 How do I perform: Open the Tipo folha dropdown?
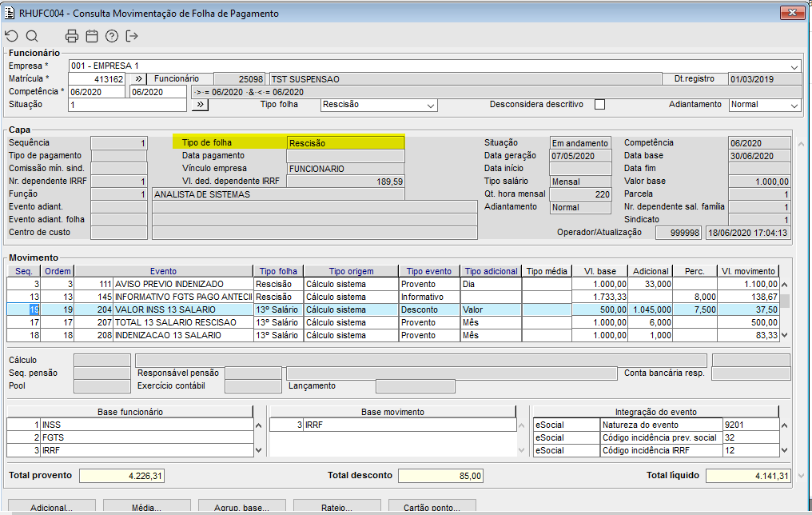431,105
